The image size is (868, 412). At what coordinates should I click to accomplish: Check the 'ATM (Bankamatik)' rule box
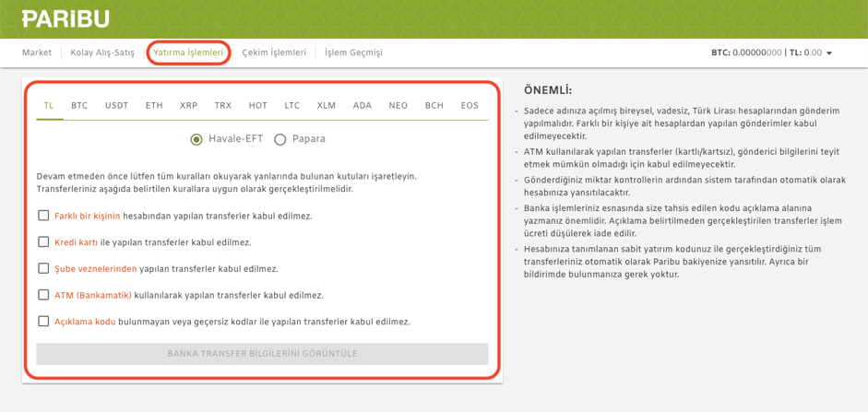[43, 295]
